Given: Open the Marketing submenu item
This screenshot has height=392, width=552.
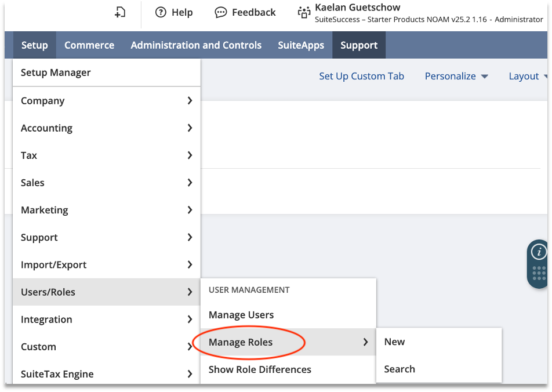Looking at the screenshot, I should point(107,210).
